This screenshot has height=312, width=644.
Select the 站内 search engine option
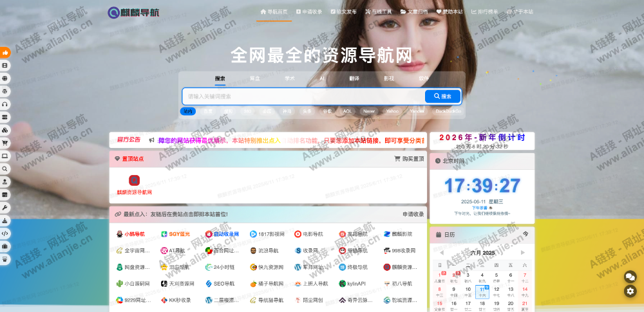click(x=188, y=111)
